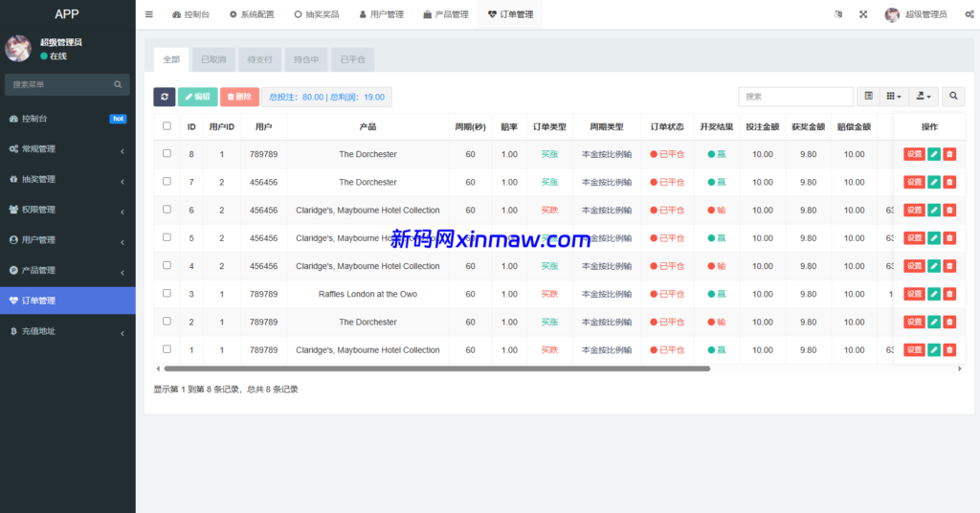
Task: Open the export data dropdown
Action: coord(924,97)
